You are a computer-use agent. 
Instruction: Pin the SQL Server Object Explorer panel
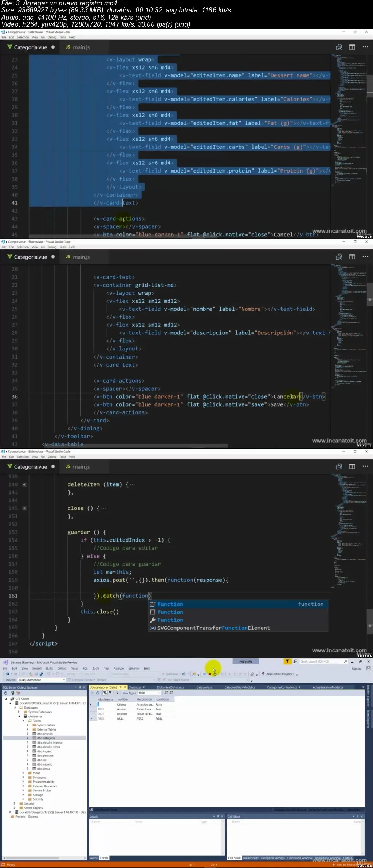(x=80, y=687)
